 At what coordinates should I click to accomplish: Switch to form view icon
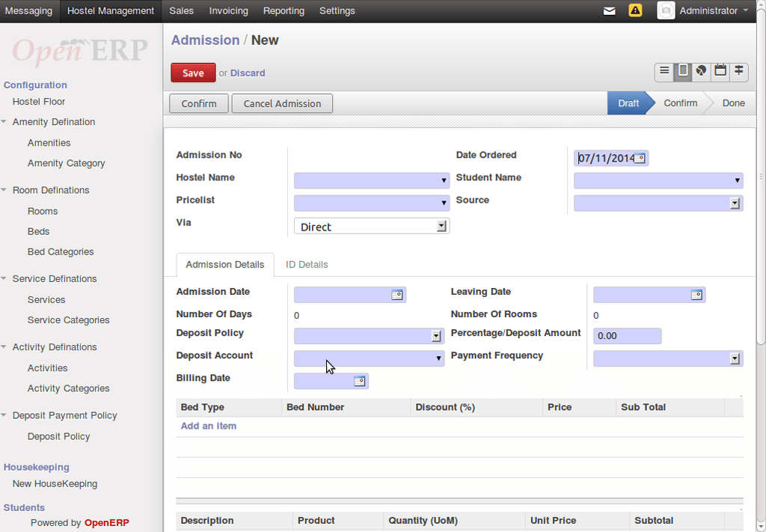pos(683,71)
